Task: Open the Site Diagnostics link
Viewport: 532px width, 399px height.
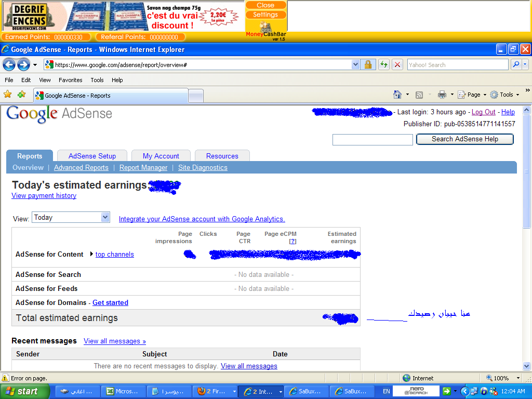Action: click(x=203, y=168)
